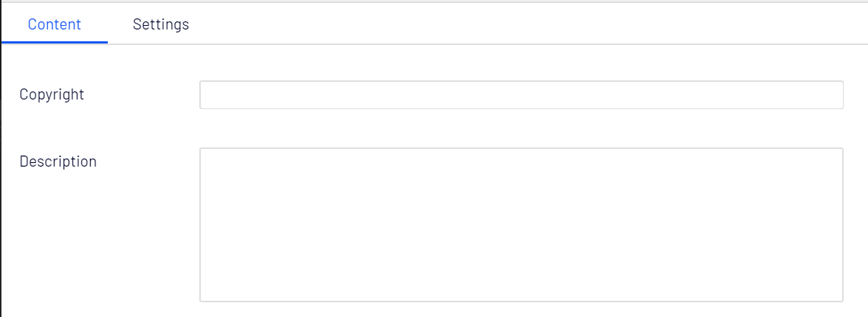This screenshot has height=317, width=868.
Task: Show the Settings panel via its tab
Action: tap(161, 24)
